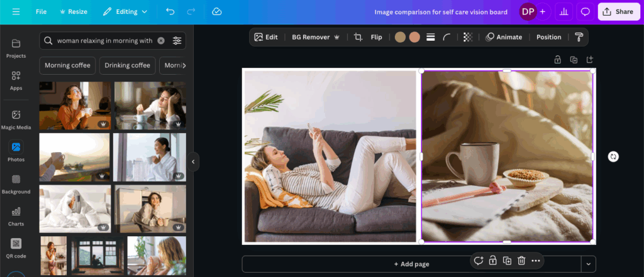Open the Resize option
The image size is (644, 277).
(x=74, y=11)
